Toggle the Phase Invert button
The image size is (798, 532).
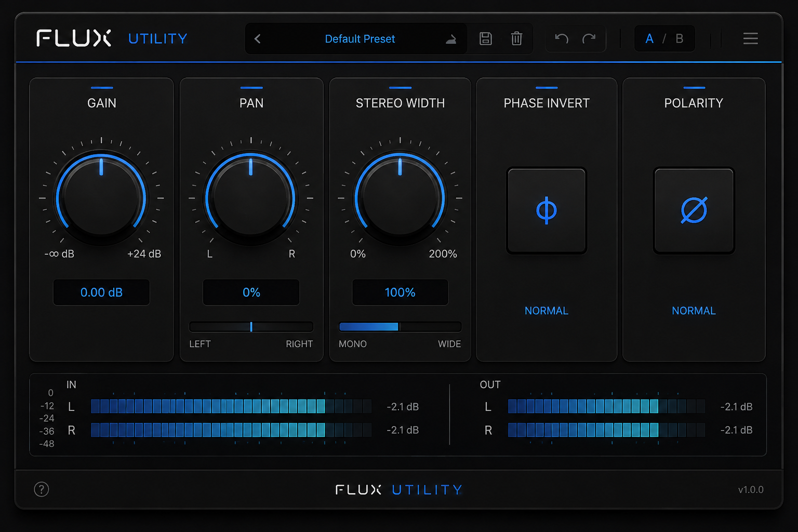click(x=547, y=210)
